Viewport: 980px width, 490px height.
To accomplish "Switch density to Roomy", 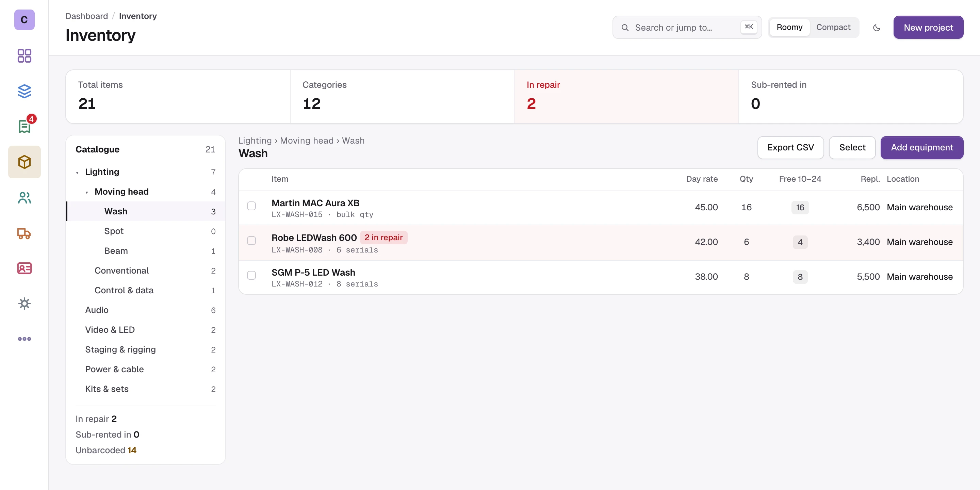I will click(x=789, y=27).
